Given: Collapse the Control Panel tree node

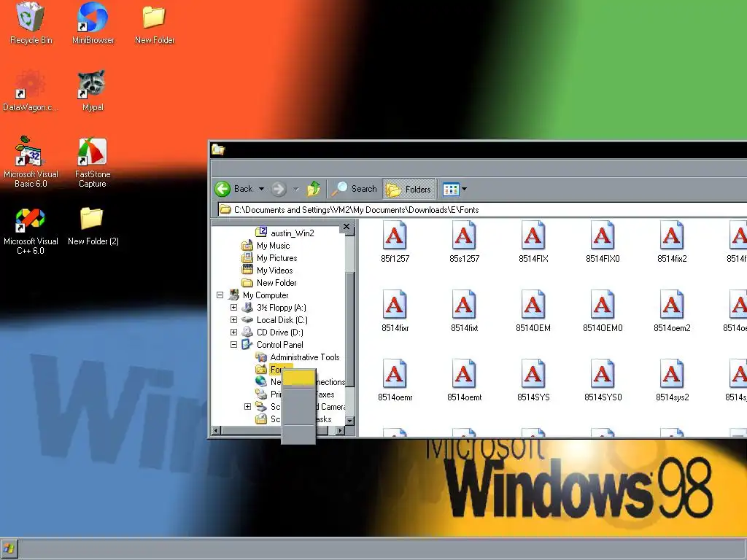Looking at the screenshot, I should click(x=234, y=345).
